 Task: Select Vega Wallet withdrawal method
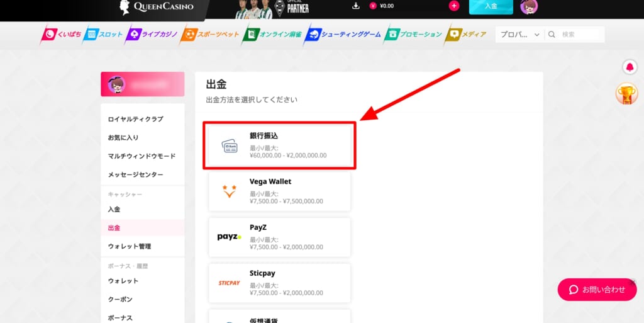(280, 191)
